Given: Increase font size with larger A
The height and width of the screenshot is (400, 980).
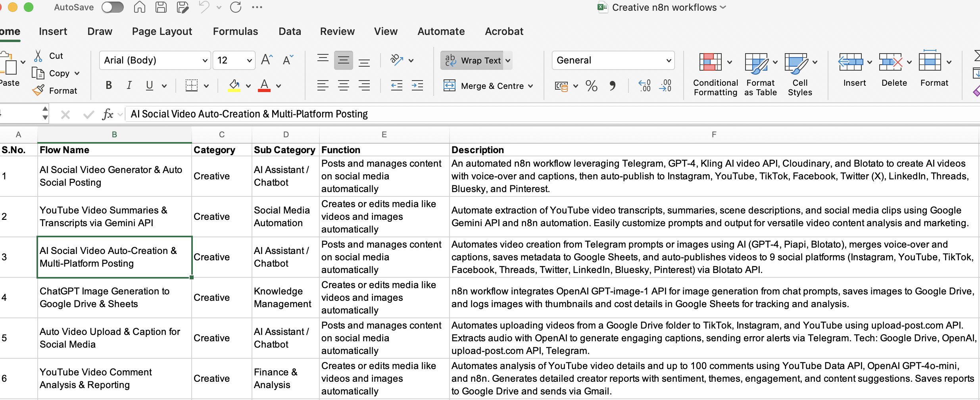Looking at the screenshot, I should click(x=267, y=60).
